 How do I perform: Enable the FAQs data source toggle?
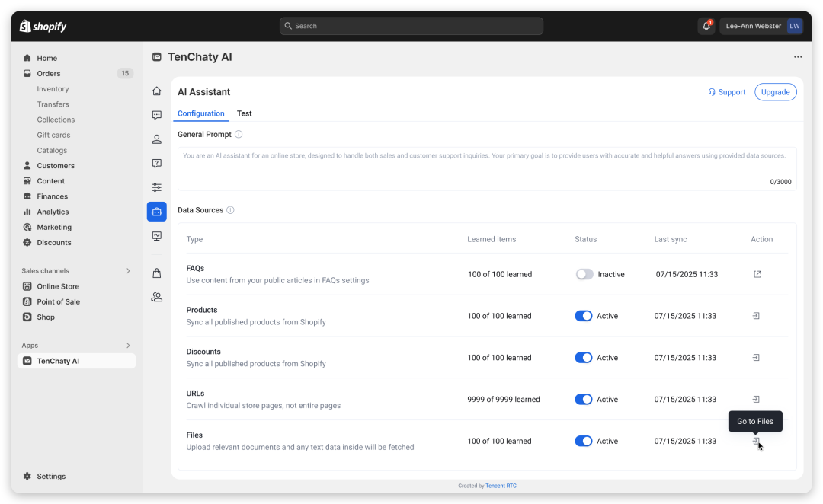click(x=584, y=274)
